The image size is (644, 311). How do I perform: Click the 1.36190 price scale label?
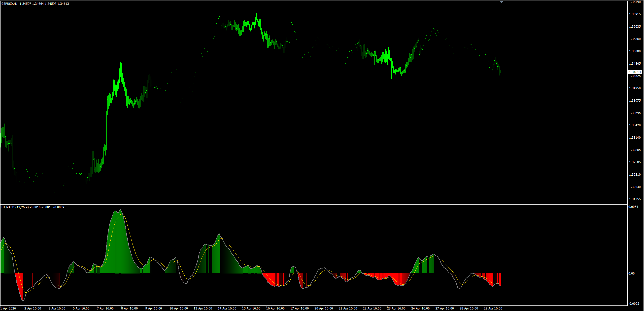pyautogui.click(x=635, y=2)
